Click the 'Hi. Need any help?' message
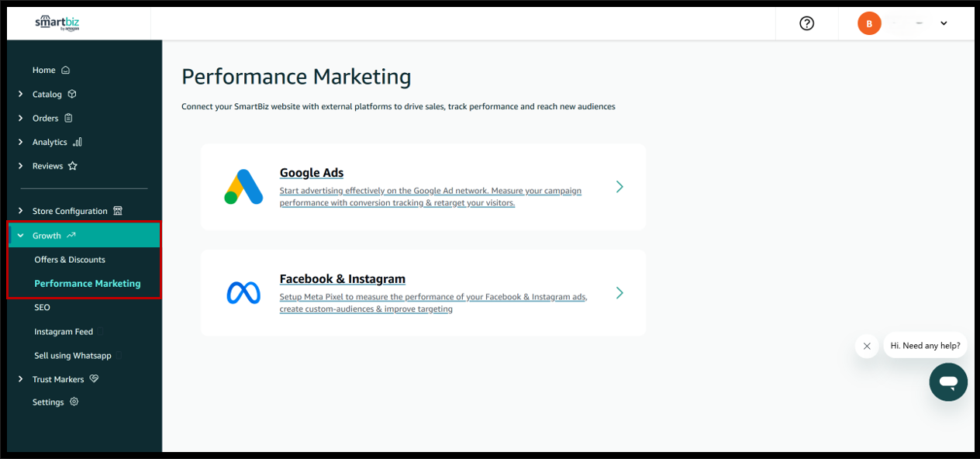The width and height of the screenshot is (980, 459). tap(925, 346)
